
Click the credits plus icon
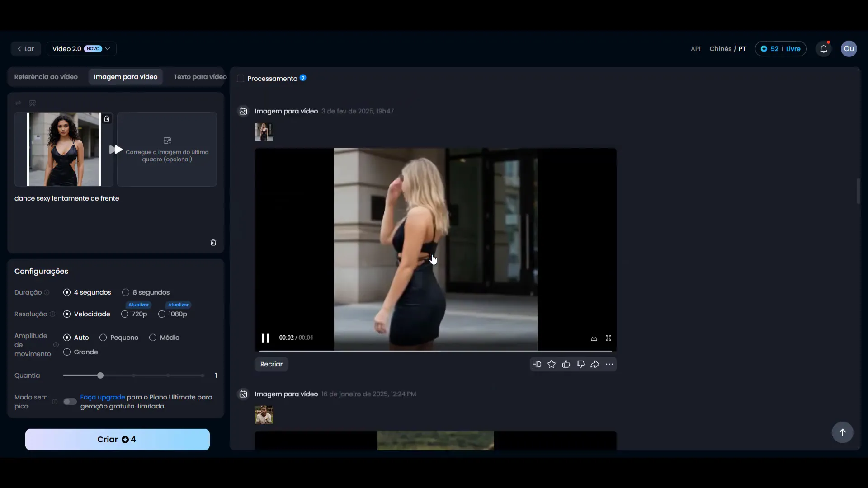(764, 49)
